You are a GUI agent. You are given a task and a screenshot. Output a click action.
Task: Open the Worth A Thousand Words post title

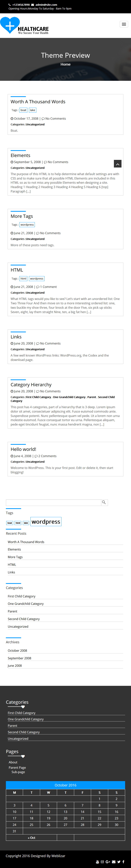(x=38, y=102)
